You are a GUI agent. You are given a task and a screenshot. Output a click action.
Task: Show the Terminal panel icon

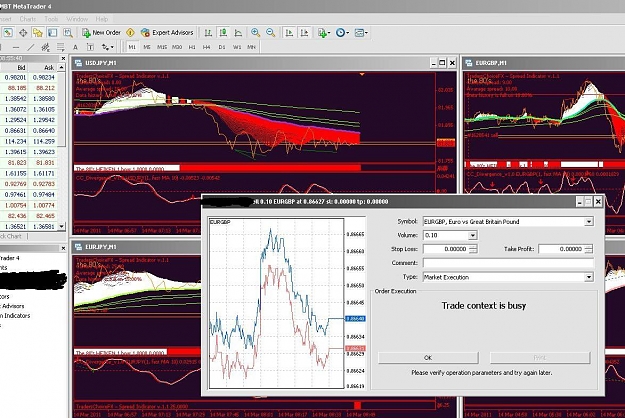coord(53,33)
